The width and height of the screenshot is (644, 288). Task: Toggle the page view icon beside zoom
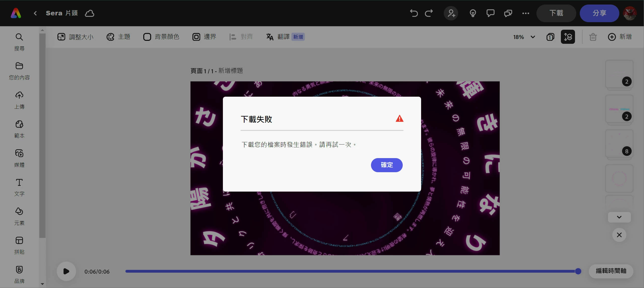click(550, 37)
